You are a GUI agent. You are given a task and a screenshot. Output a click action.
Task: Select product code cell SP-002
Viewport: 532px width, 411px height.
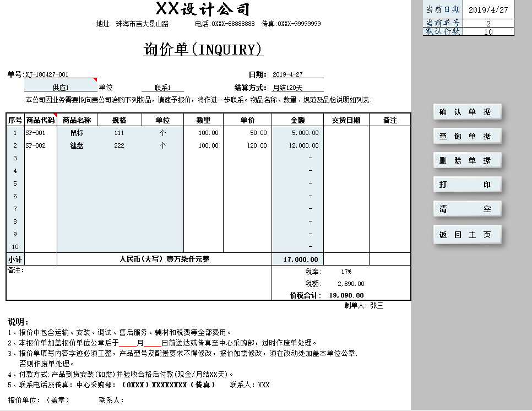pyautogui.click(x=41, y=145)
